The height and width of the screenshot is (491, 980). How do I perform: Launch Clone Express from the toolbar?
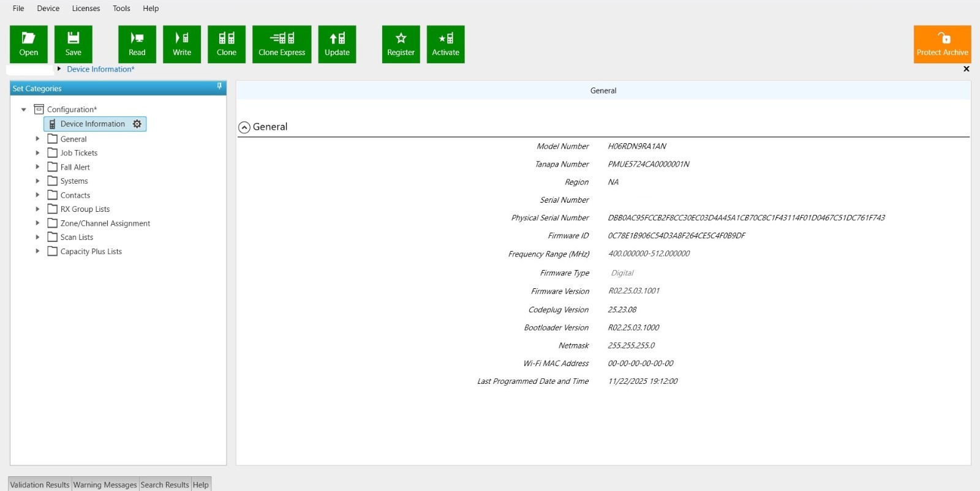click(x=281, y=44)
